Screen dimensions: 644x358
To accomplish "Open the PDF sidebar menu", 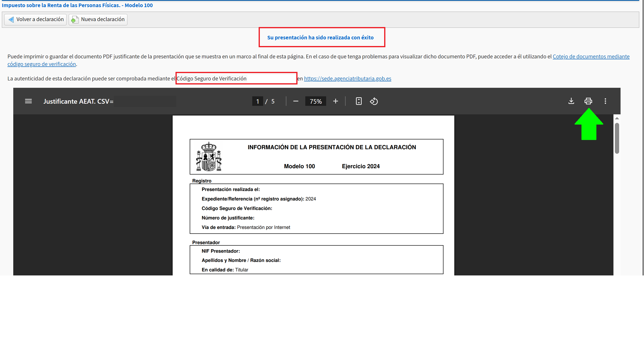I will (x=28, y=101).
